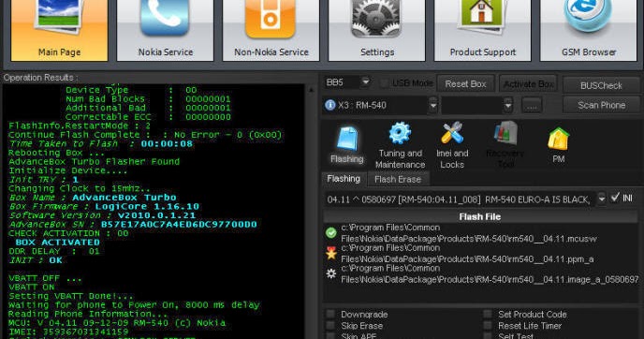Open Tuning and Maintenance tools
Image resolution: width=644 pixels, height=339 pixels.
pyautogui.click(x=400, y=144)
